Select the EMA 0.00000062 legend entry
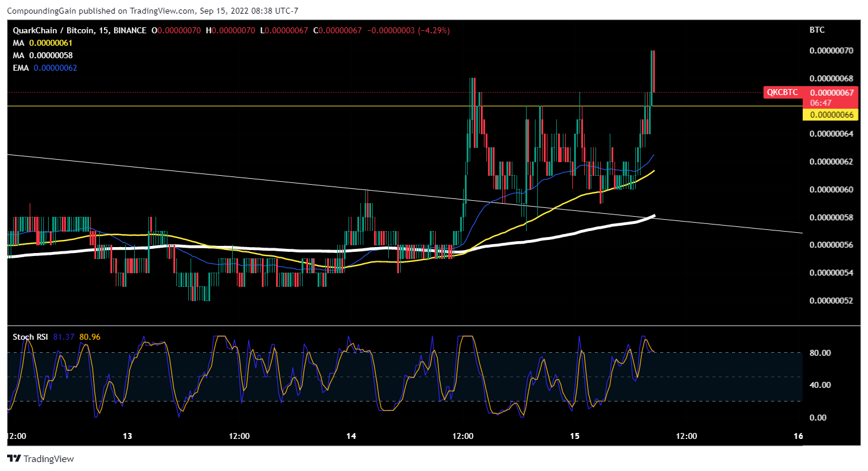The height and width of the screenshot is (471, 868). point(45,68)
